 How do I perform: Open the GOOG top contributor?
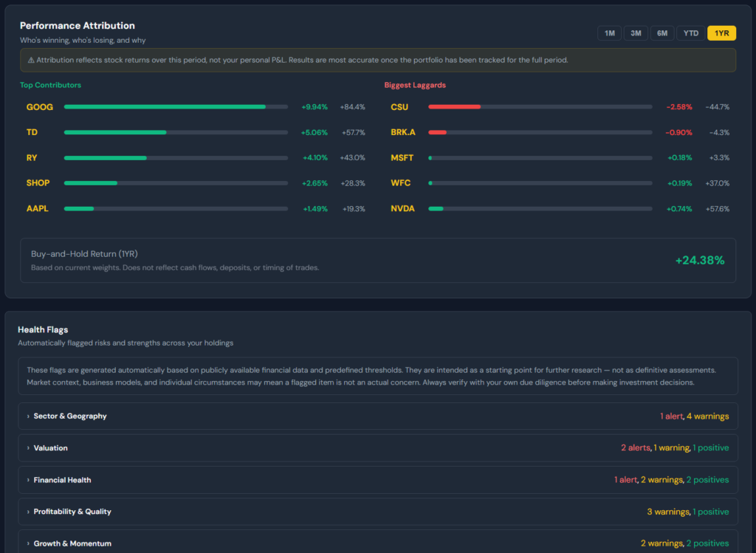pos(39,106)
